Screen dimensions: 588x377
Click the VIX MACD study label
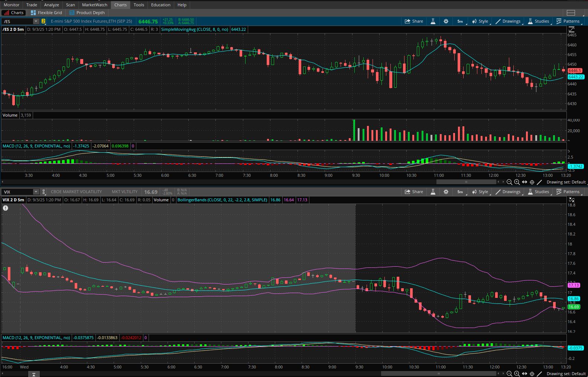36,338
